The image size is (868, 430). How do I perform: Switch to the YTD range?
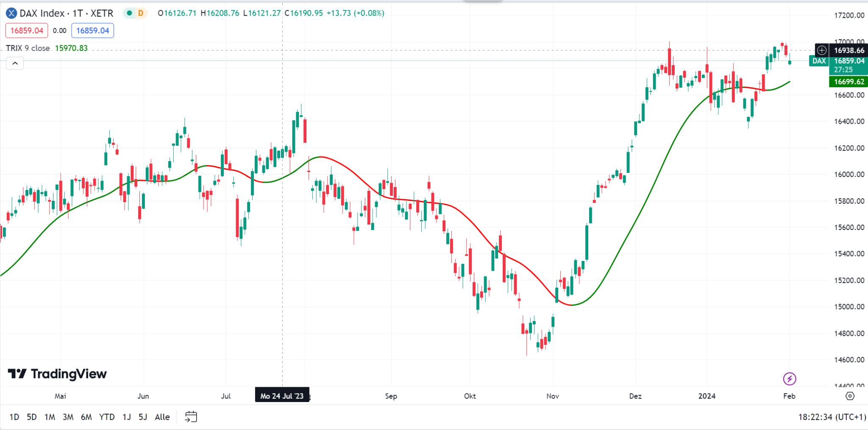(x=108, y=416)
